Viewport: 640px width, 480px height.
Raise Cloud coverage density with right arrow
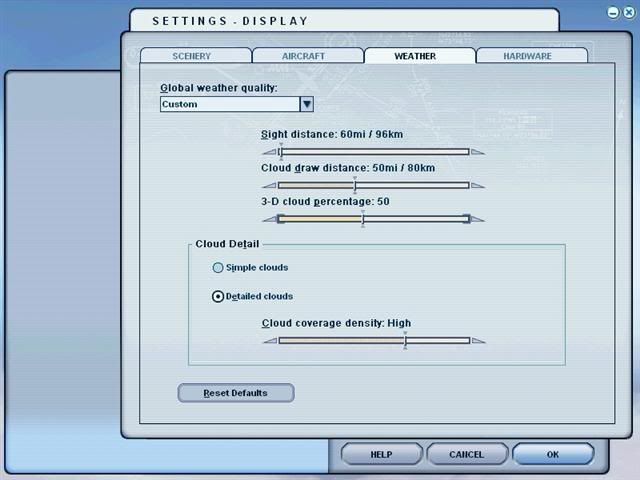point(478,341)
